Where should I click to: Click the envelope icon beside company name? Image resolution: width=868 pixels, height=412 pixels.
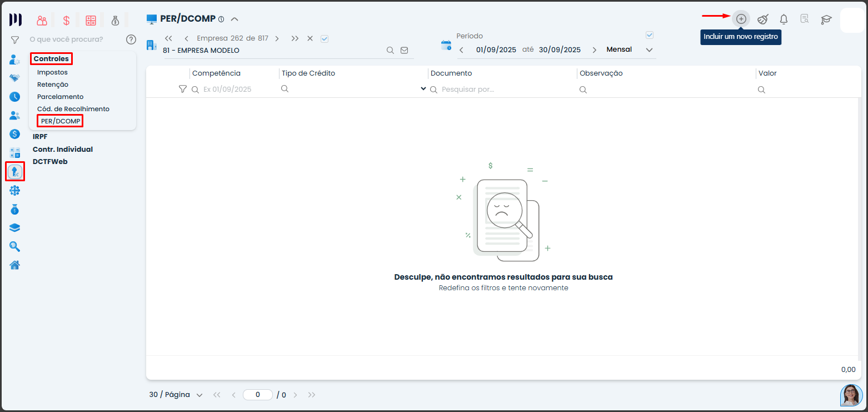click(405, 50)
